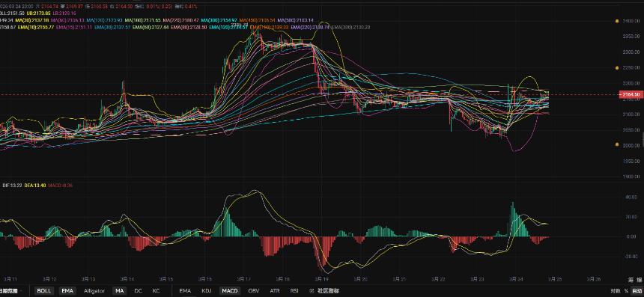Toggle the MA indicator
This screenshot has width=644, height=297.
(x=120, y=291)
